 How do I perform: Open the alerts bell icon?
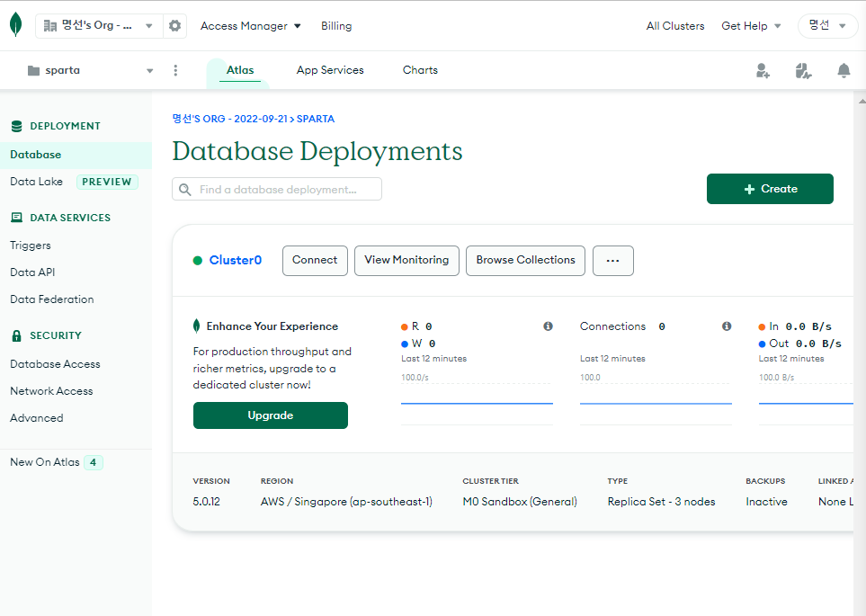coord(844,71)
